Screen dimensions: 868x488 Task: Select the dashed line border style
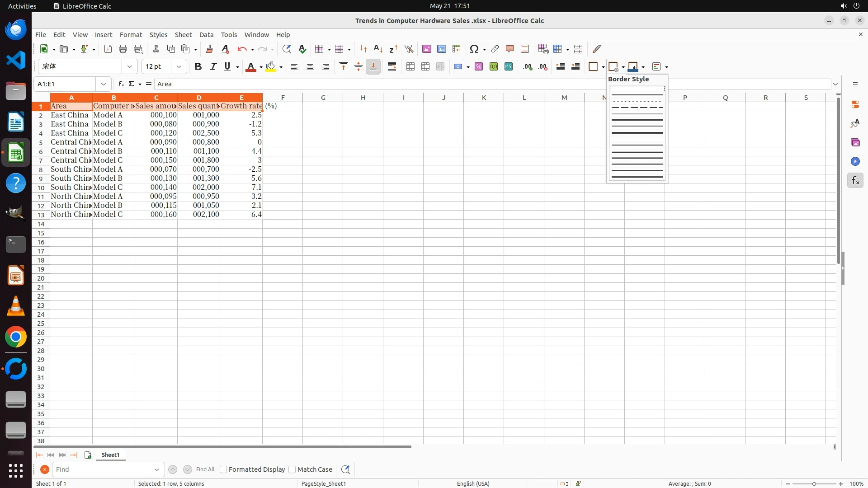637,108
